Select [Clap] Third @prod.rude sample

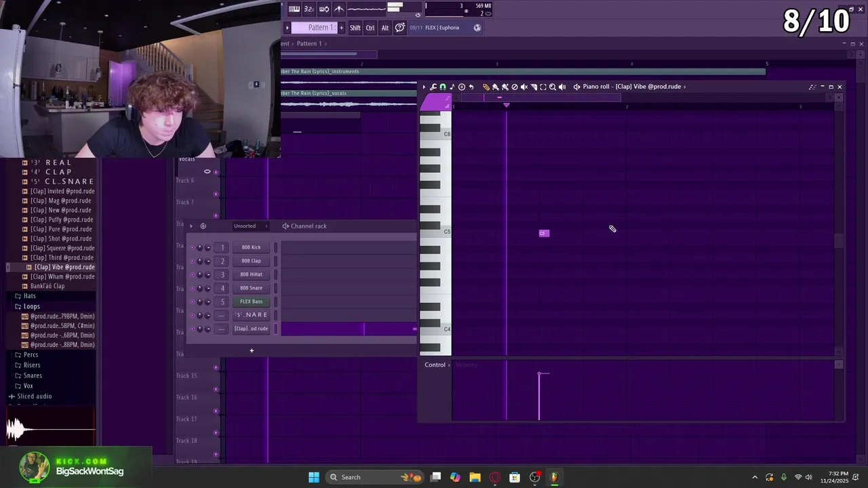pos(61,258)
